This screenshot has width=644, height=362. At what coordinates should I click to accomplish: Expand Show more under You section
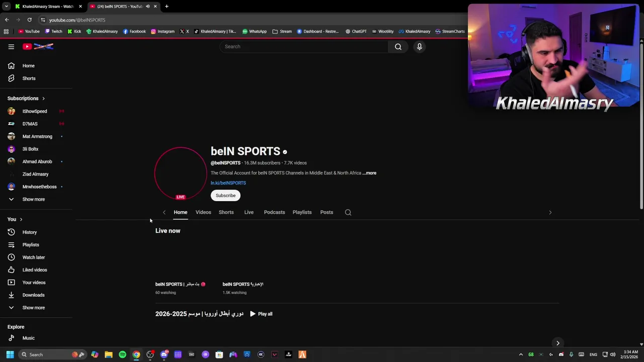coord(36,308)
